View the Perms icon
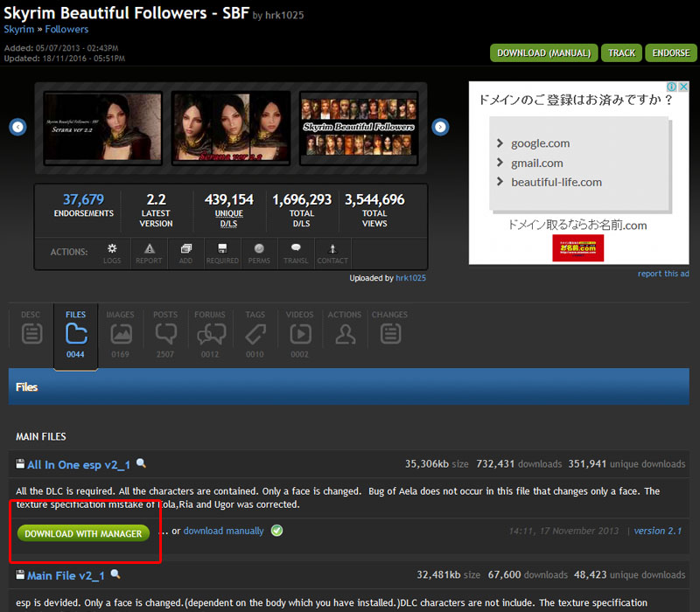700x612 pixels. pyautogui.click(x=259, y=248)
